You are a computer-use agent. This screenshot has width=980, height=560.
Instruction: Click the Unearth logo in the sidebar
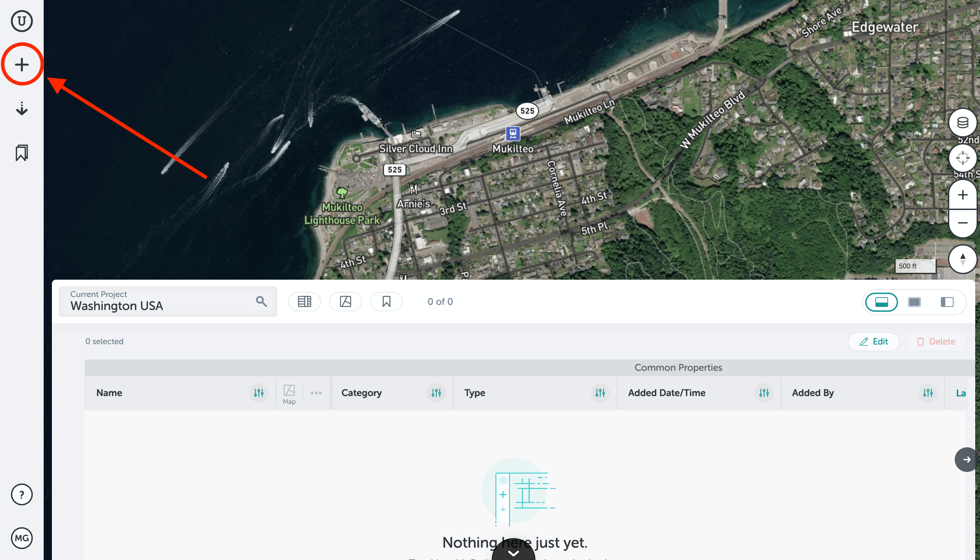point(22,21)
